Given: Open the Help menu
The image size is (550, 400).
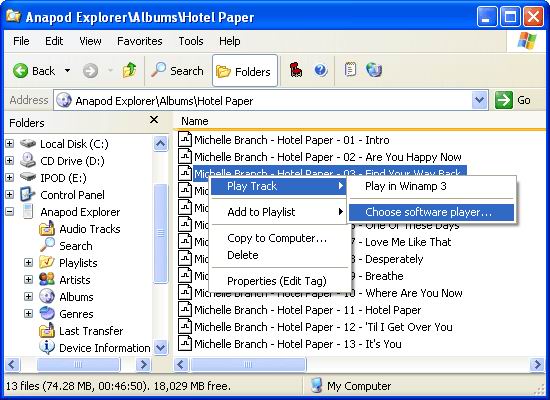Looking at the screenshot, I should pos(229,41).
